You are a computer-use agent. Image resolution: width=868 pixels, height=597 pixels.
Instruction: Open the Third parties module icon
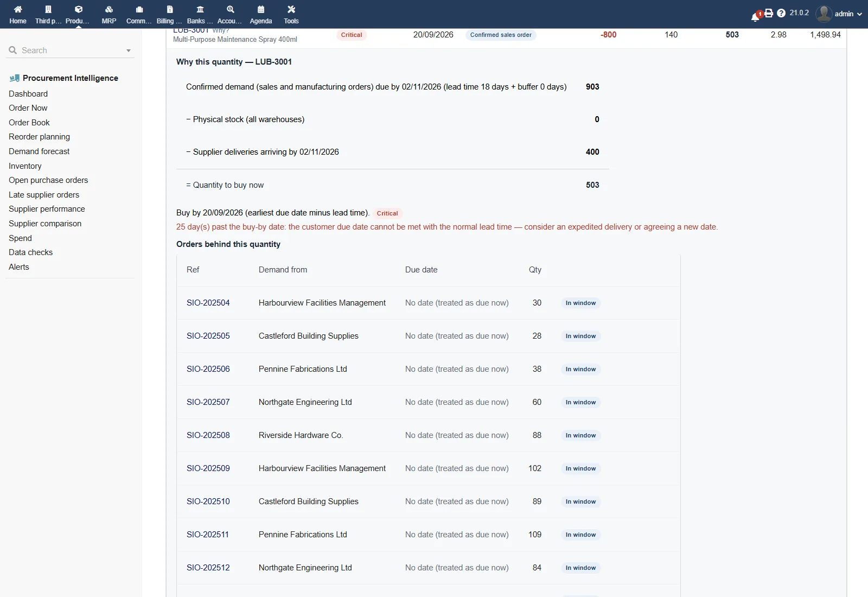point(48,9)
